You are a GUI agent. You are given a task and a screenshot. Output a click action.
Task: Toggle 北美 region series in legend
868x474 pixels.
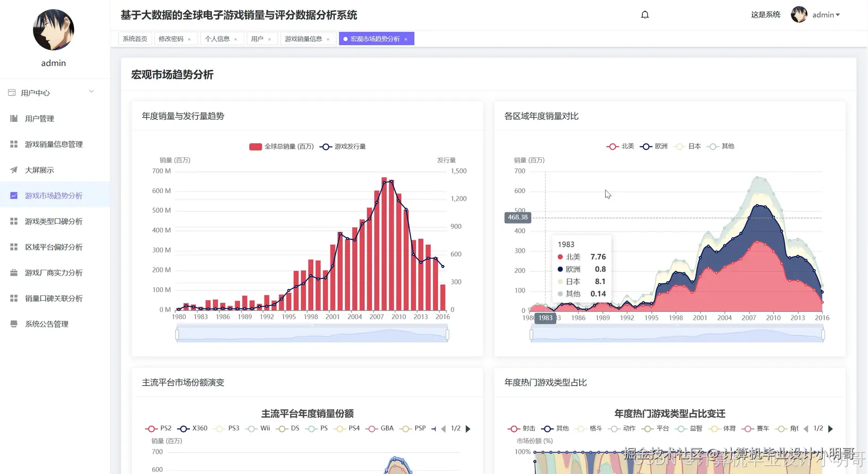pos(620,146)
